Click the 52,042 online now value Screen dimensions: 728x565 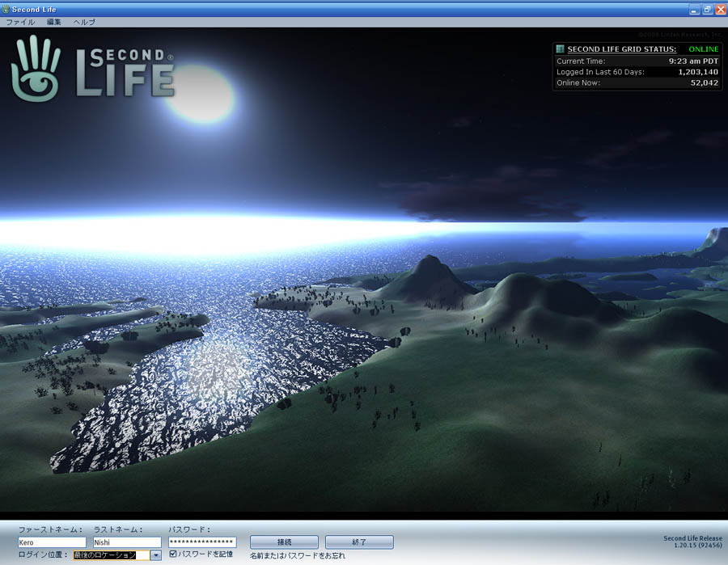[705, 83]
